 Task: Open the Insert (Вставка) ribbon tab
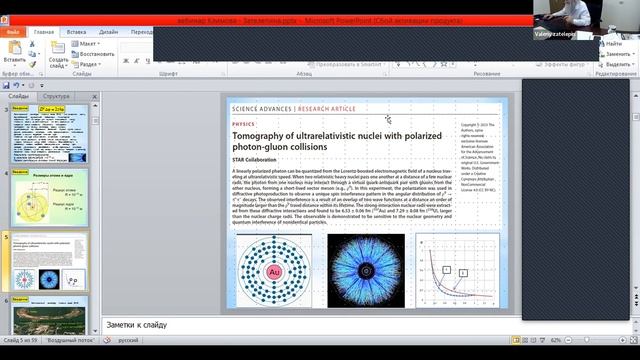coord(76,32)
